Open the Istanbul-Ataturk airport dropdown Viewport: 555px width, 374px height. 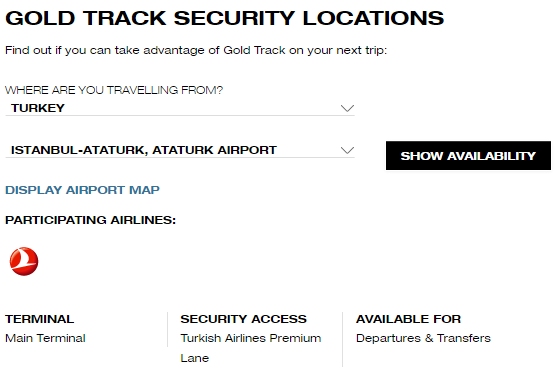tap(180, 150)
